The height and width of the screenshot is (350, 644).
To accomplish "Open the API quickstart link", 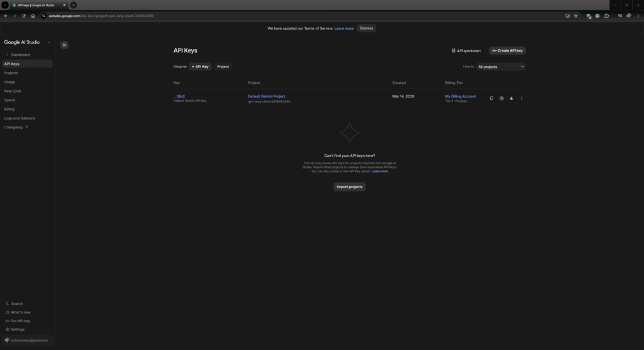I will coord(466,50).
